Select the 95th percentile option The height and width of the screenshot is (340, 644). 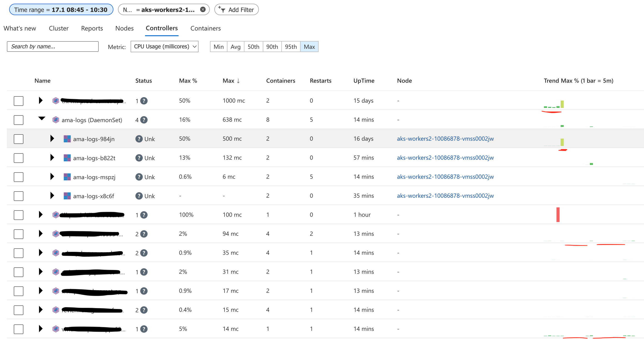click(291, 47)
